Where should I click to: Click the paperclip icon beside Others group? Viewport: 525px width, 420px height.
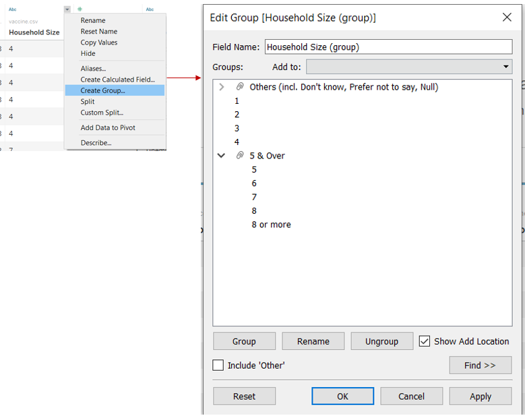click(x=239, y=87)
